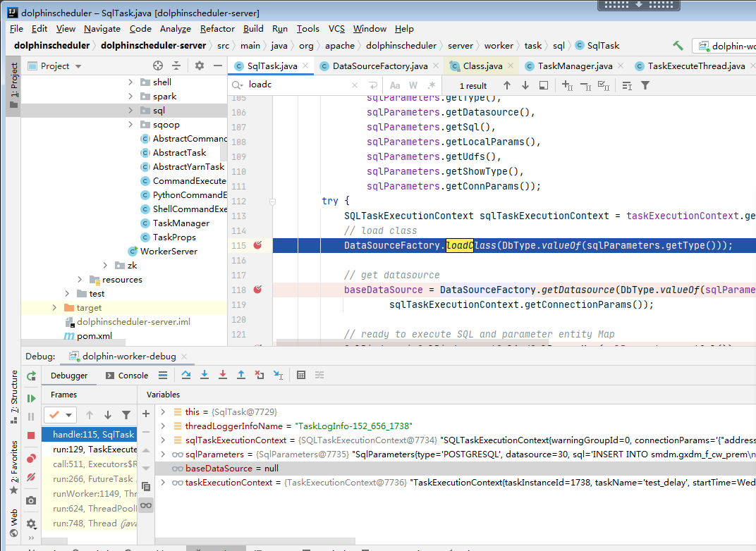Toggle breakpoint on line 115

[258, 245]
